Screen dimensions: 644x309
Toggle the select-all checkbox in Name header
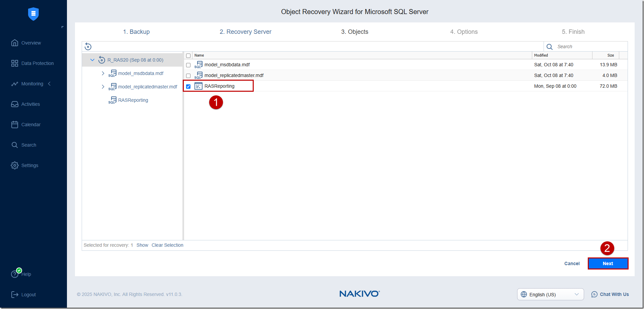coord(188,56)
